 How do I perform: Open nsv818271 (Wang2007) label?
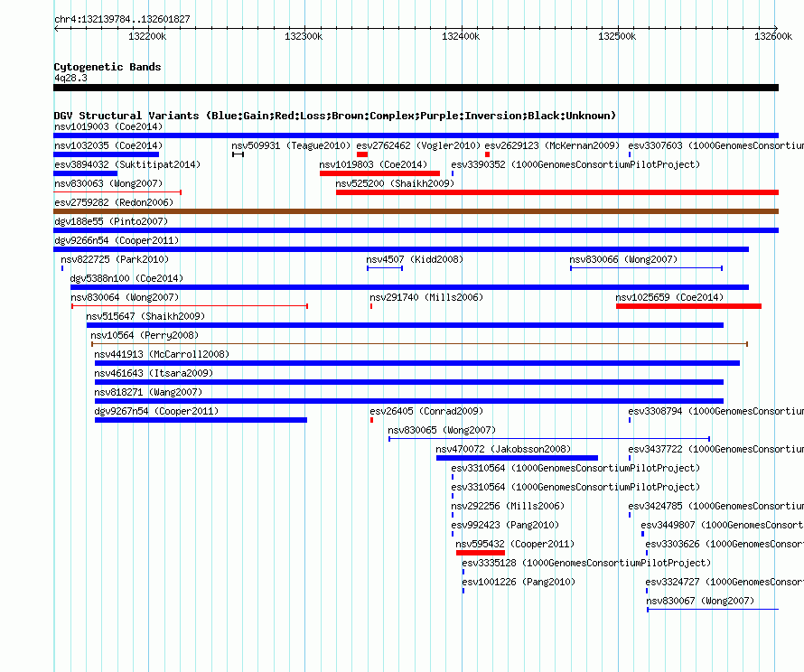(148, 392)
